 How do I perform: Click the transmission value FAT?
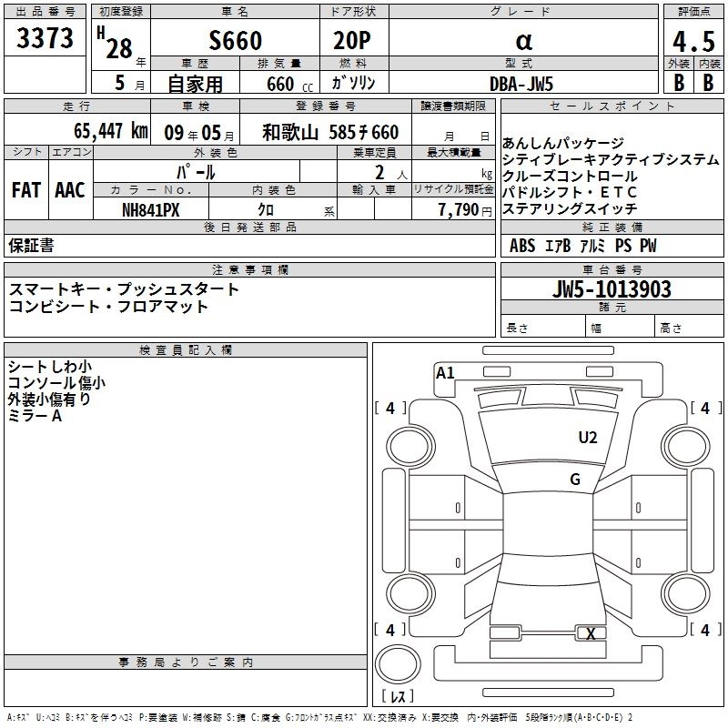pyautogui.click(x=26, y=190)
